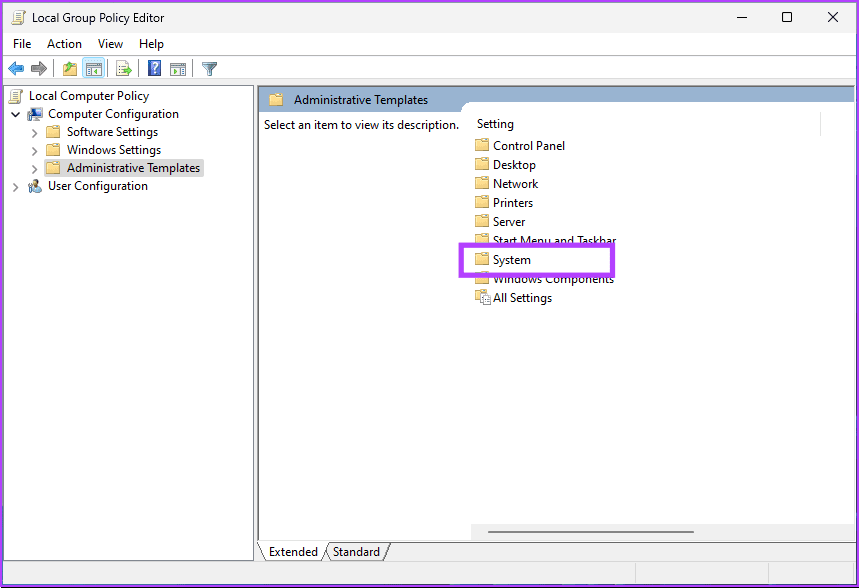Click the Filter icon on the toolbar
Screen dimensions: 859x588
point(208,68)
